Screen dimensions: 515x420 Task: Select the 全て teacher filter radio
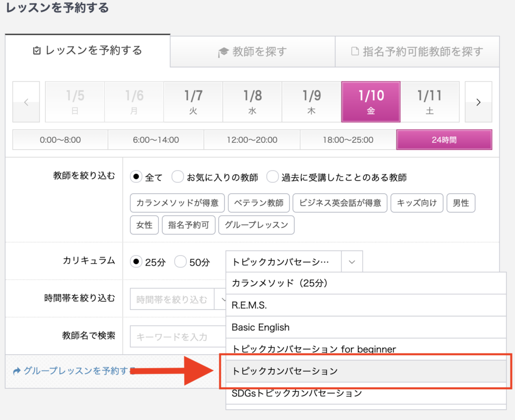[x=136, y=177]
